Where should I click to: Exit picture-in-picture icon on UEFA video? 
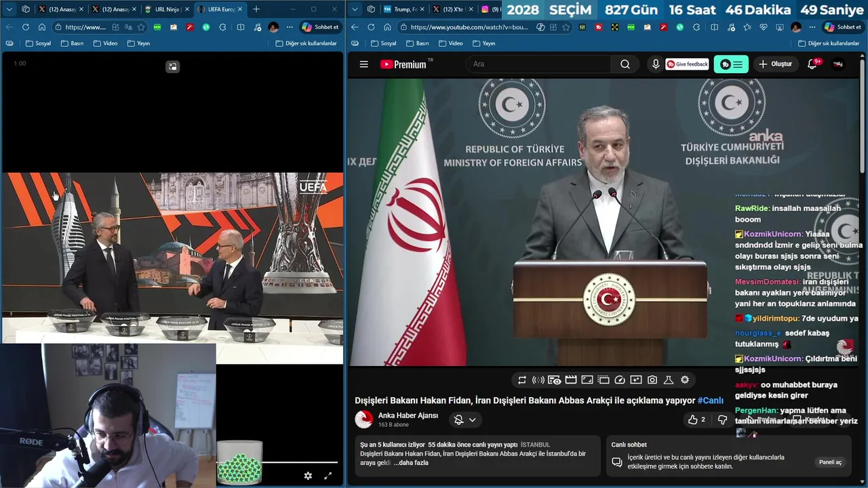[x=173, y=66]
